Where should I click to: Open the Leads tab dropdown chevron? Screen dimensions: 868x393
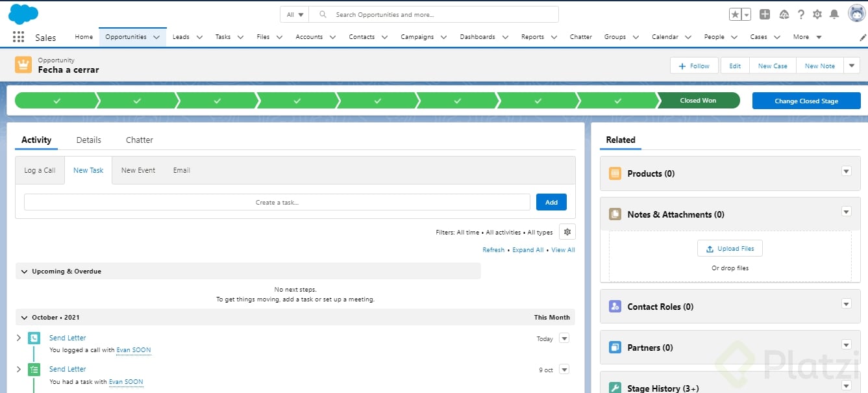click(199, 37)
